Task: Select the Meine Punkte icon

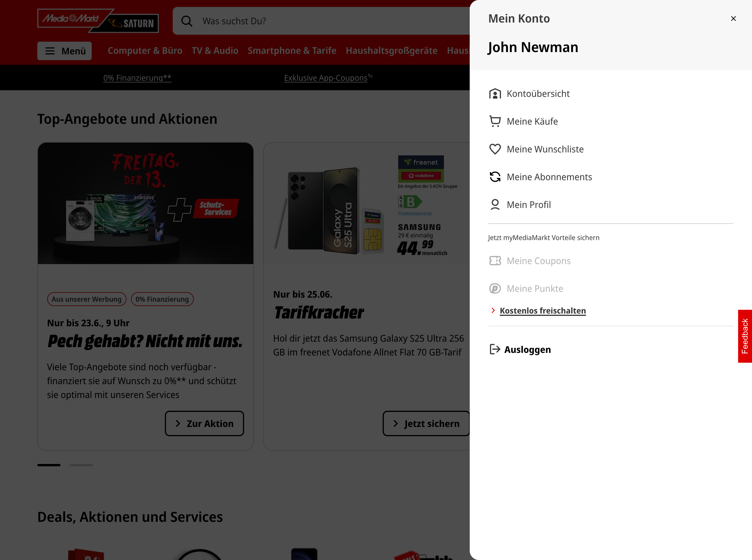Action: [x=495, y=288]
